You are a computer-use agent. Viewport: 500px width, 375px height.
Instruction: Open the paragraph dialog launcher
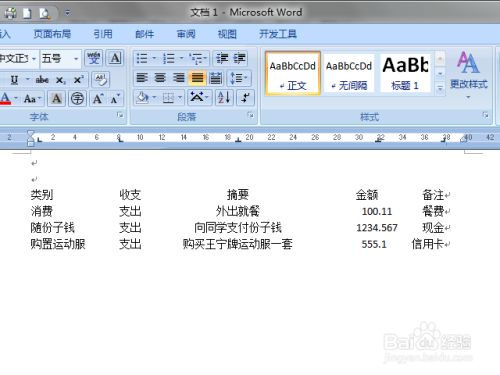pos(250,115)
